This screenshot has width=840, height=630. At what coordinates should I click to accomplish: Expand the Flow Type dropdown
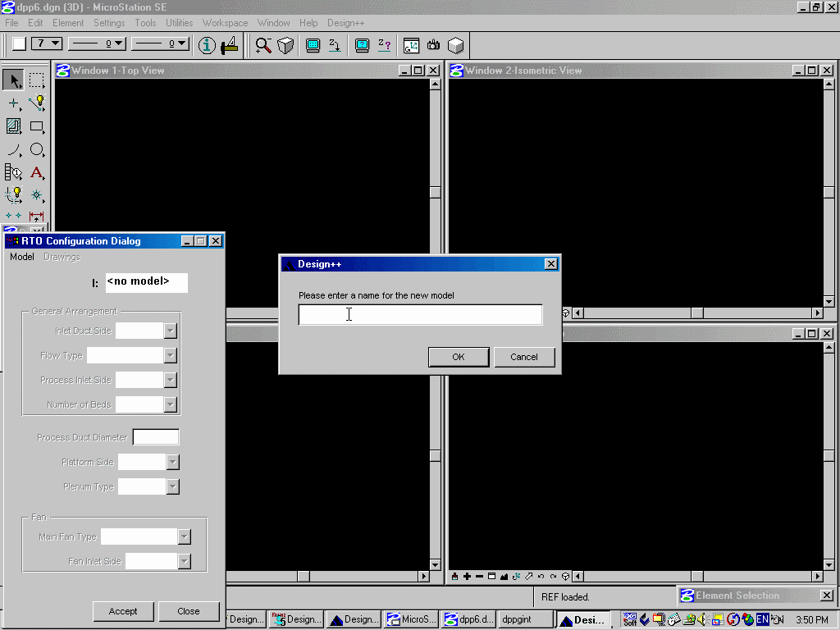point(171,355)
